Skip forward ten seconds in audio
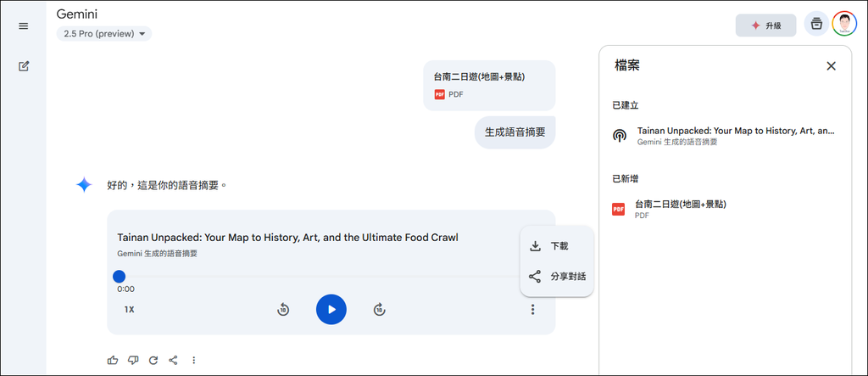Image resolution: width=868 pixels, height=376 pixels. point(379,310)
